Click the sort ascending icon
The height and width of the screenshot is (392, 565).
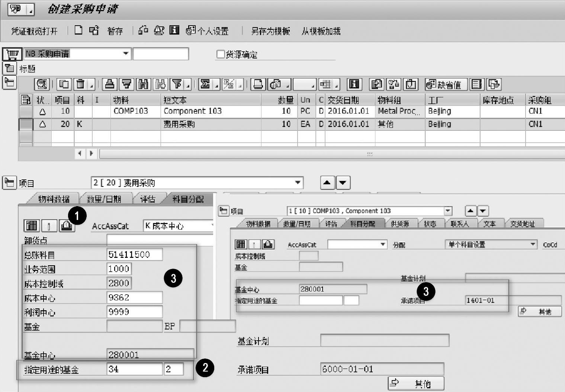pos(109,85)
